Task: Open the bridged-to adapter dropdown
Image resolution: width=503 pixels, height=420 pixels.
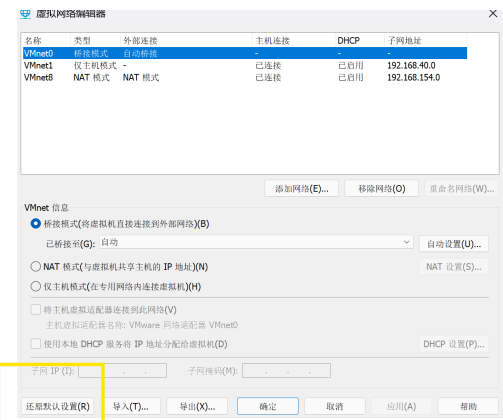Action: pyautogui.click(x=256, y=242)
